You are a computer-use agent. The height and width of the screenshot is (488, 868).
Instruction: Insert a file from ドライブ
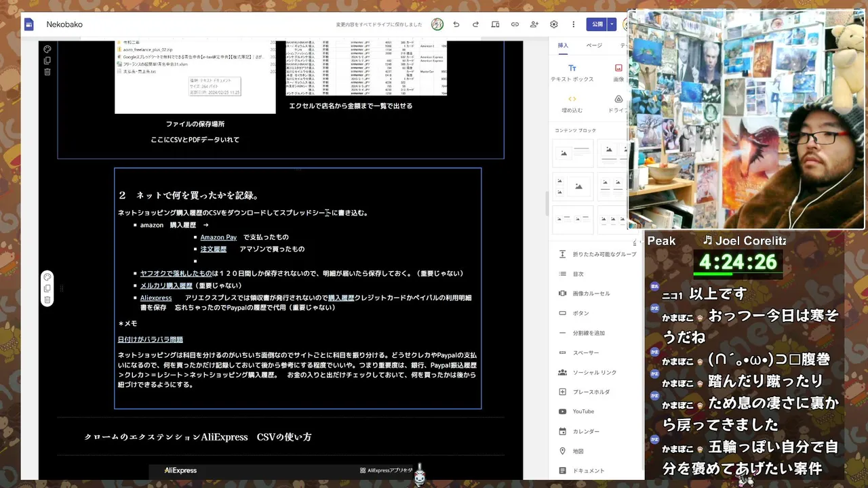(x=618, y=104)
